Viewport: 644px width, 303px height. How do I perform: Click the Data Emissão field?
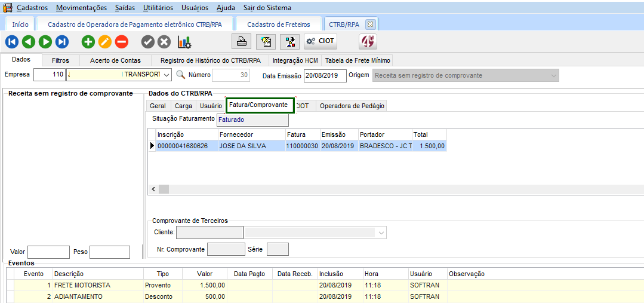pyautogui.click(x=325, y=75)
